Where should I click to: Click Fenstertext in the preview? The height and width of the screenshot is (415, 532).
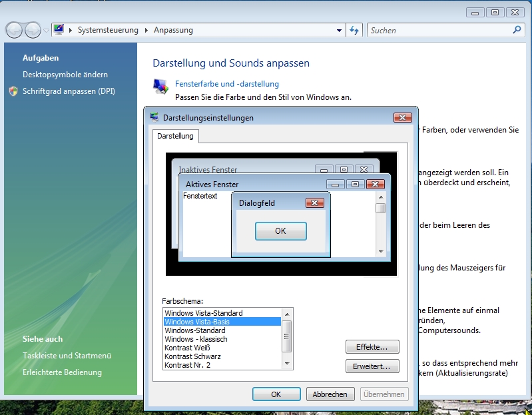(200, 196)
